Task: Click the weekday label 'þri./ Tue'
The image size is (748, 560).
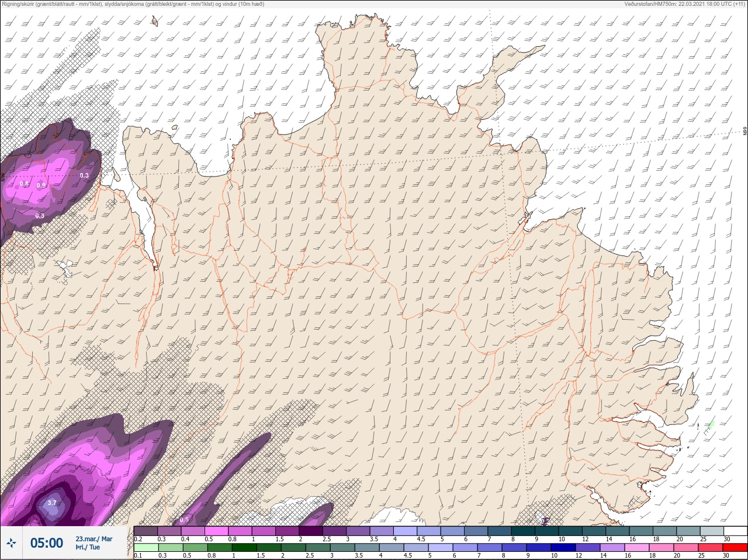Action: [x=88, y=548]
